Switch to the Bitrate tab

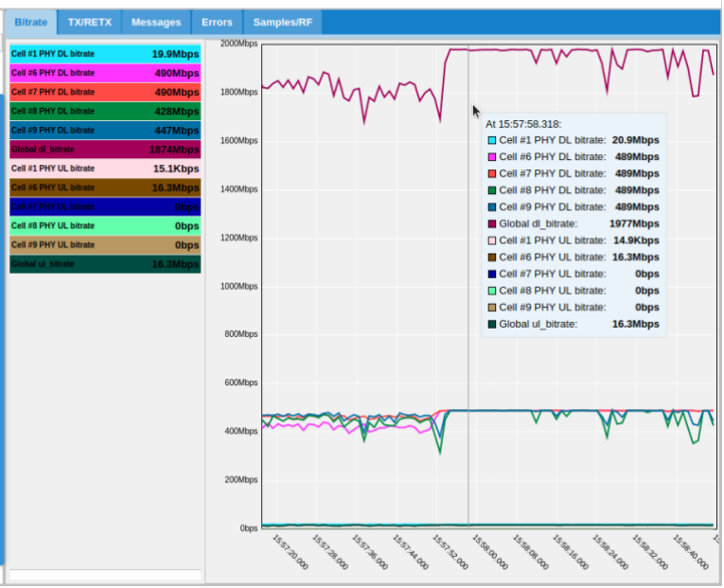[x=31, y=22]
